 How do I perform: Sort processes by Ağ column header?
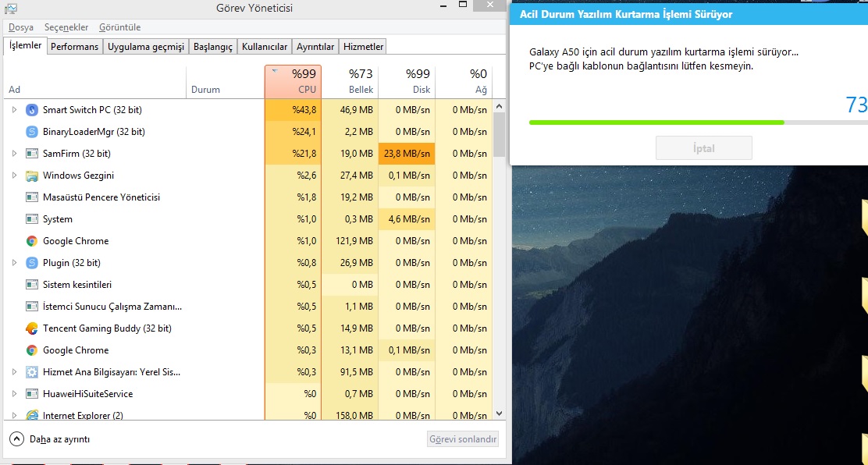coord(464,81)
